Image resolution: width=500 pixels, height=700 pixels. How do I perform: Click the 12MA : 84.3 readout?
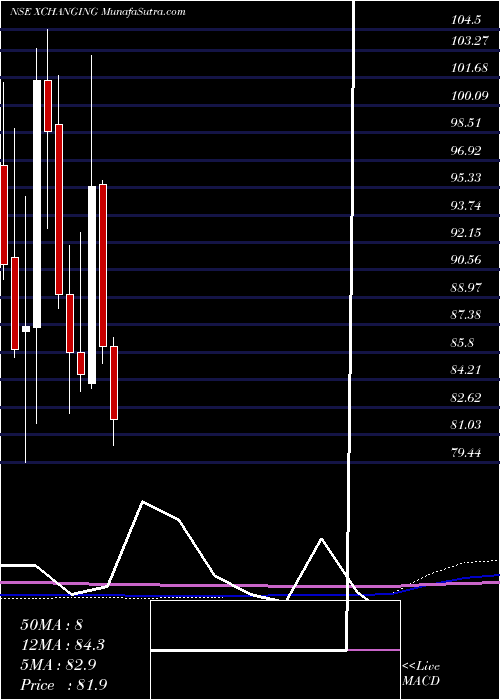coord(63,645)
